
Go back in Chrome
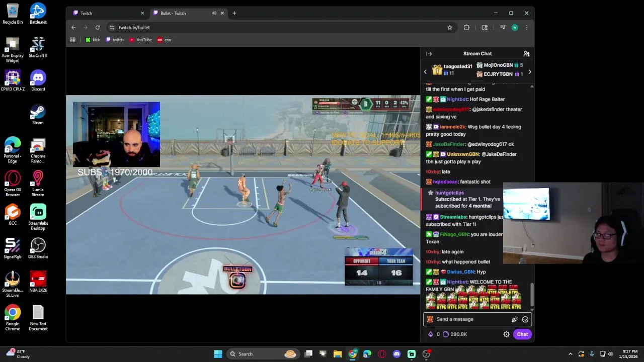coord(73,28)
